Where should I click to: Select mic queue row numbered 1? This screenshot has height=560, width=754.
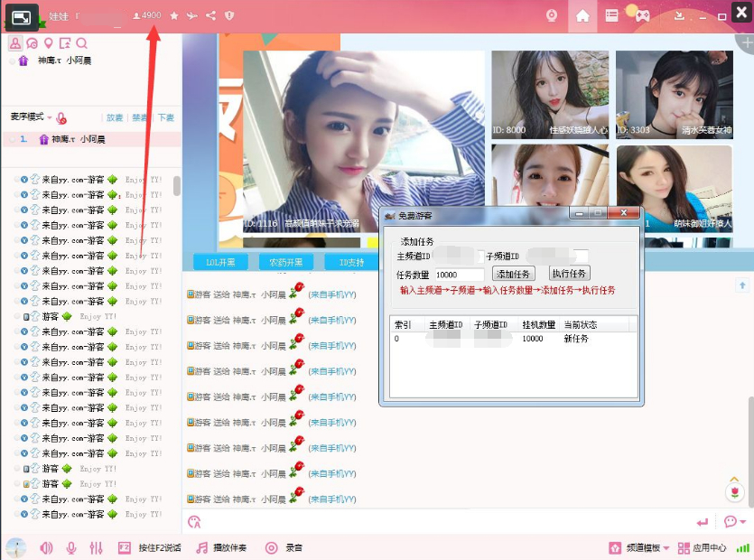[91, 139]
